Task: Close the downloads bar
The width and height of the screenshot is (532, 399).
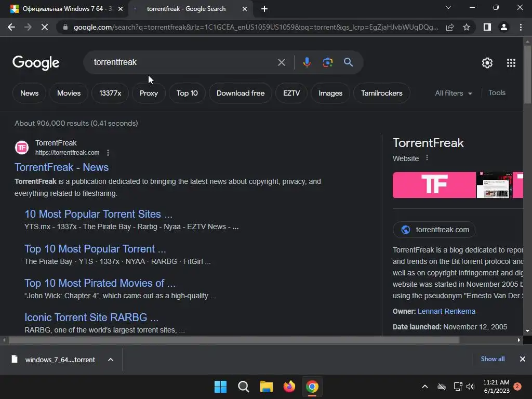Action: [523, 359]
